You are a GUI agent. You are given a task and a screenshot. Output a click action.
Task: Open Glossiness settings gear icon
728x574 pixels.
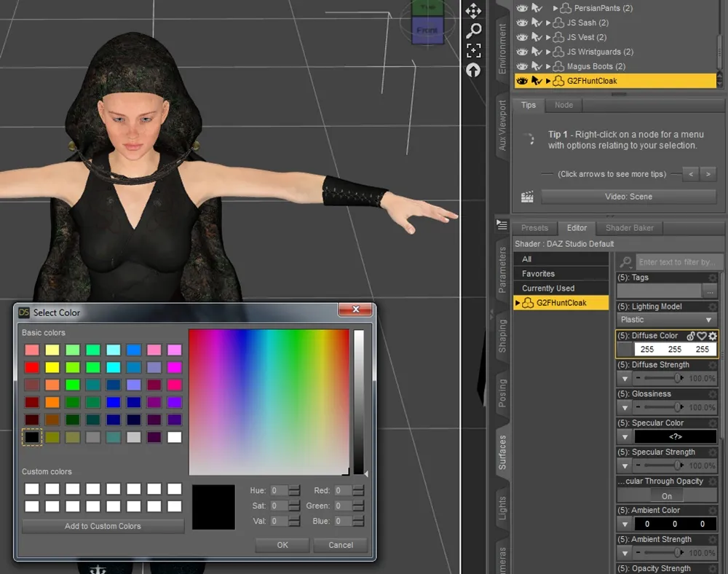pos(712,394)
